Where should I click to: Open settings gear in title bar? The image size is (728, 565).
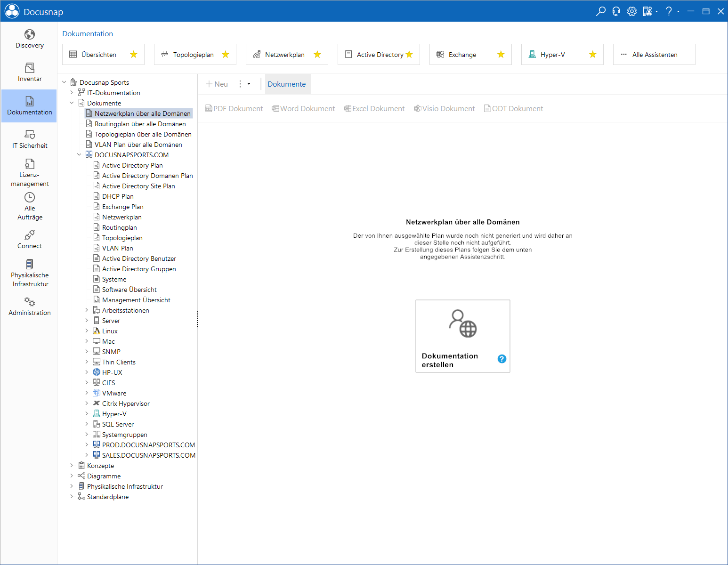coord(632,11)
